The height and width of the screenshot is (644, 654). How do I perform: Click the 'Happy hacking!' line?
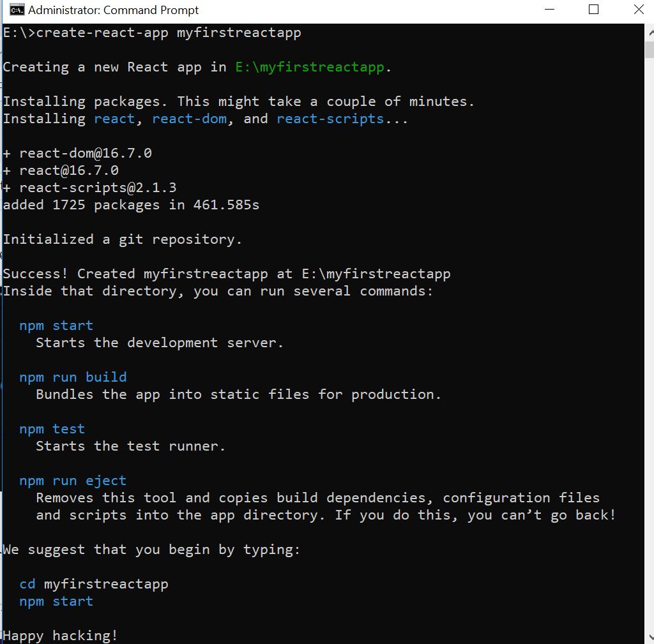pyautogui.click(x=61, y=636)
